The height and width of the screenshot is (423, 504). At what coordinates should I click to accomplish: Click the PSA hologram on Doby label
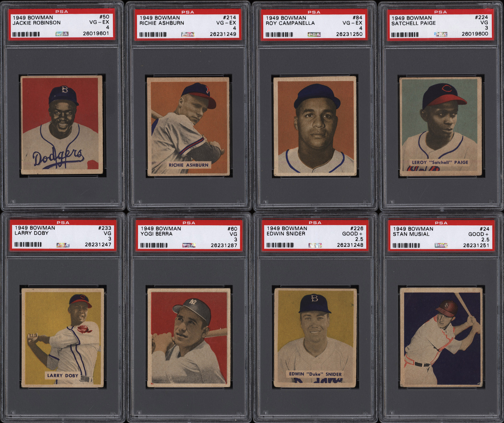[x=63, y=245]
